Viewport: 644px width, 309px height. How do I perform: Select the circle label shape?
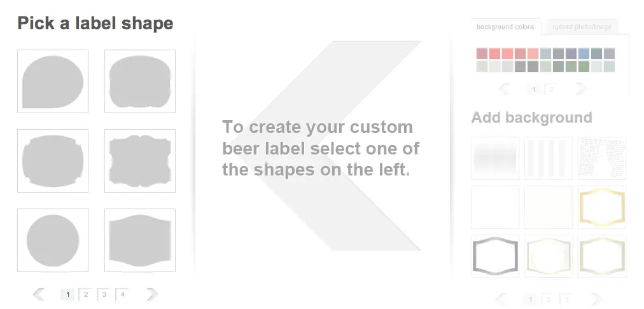tap(53, 240)
